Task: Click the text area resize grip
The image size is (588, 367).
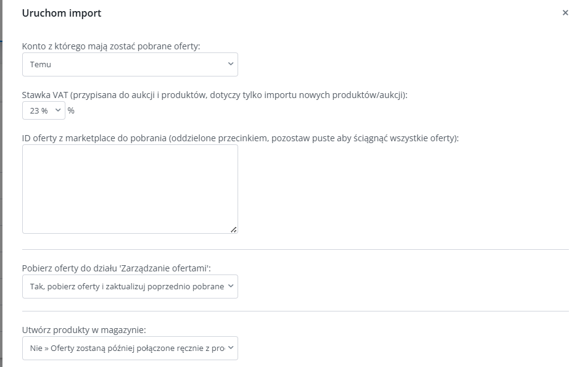Action: [233, 229]
